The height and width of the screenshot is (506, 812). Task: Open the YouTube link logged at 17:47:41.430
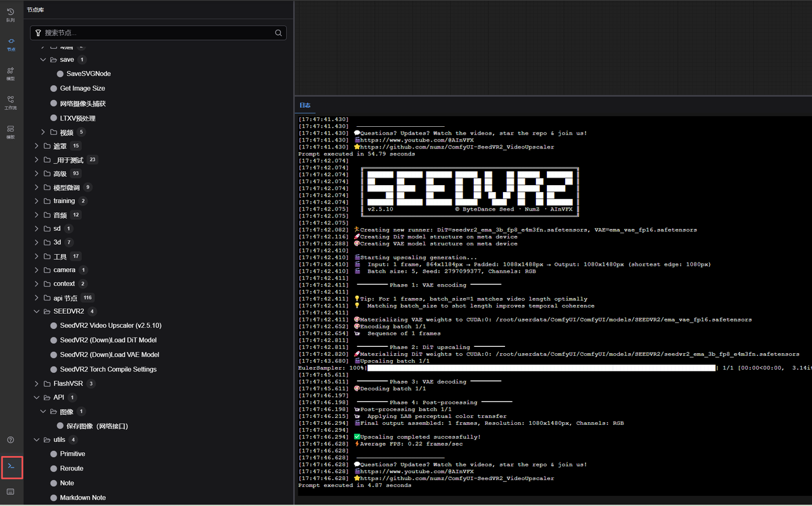[417, 140]
